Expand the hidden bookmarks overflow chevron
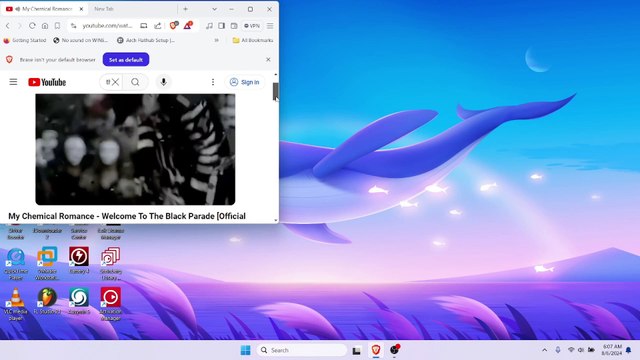The image size is (640, 360). [x=216, y=40]
